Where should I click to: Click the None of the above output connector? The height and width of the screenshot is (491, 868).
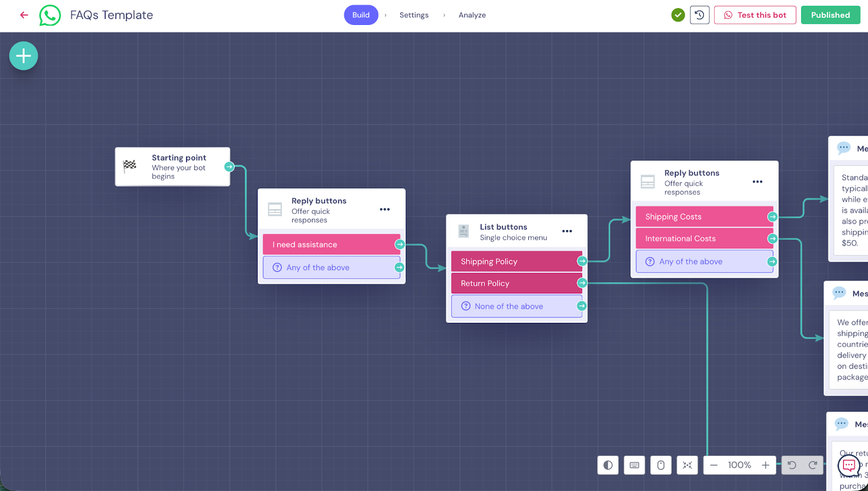tap(582, 307)
